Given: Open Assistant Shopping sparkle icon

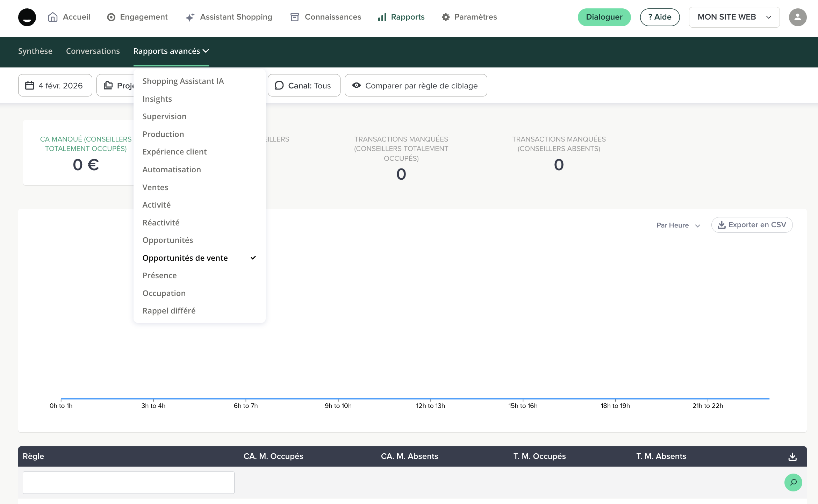Looking at the screenshot, I should tap(190, 17).
